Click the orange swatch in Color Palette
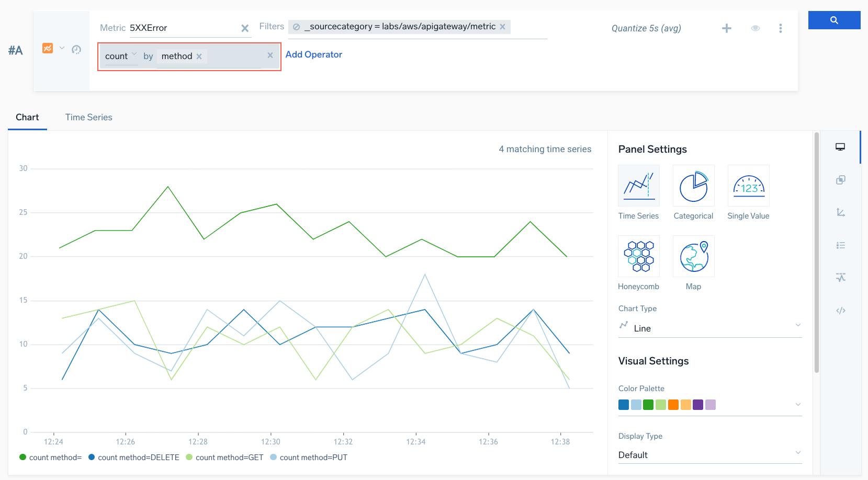The width and height of the screenshot is (868, 480). (x=673, y=405)
